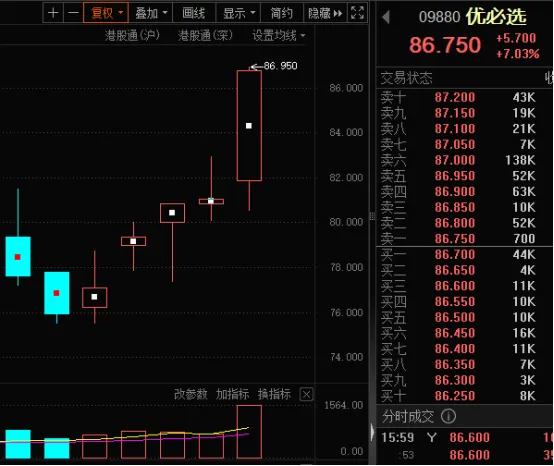The height and width of the screenshot is (466, 554).
Task: Select the 买二 price 86.650
Action: point(455,270)
